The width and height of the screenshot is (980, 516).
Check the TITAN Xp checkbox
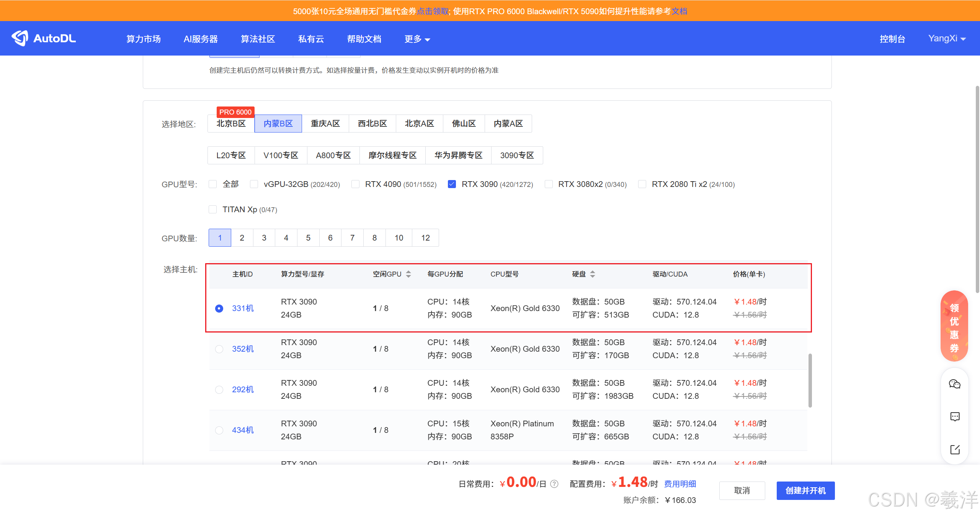pyautogui.click(x=213, y=210)
